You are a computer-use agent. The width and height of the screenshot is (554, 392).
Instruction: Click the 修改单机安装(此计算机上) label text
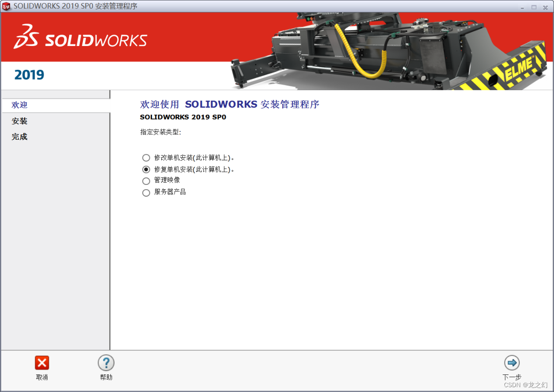(194, 158)
